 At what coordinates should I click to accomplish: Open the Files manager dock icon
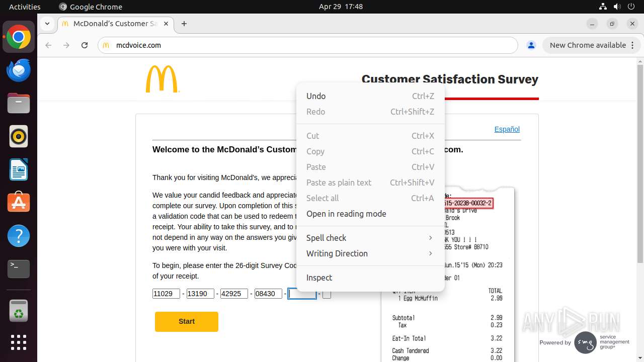point(19,104)
